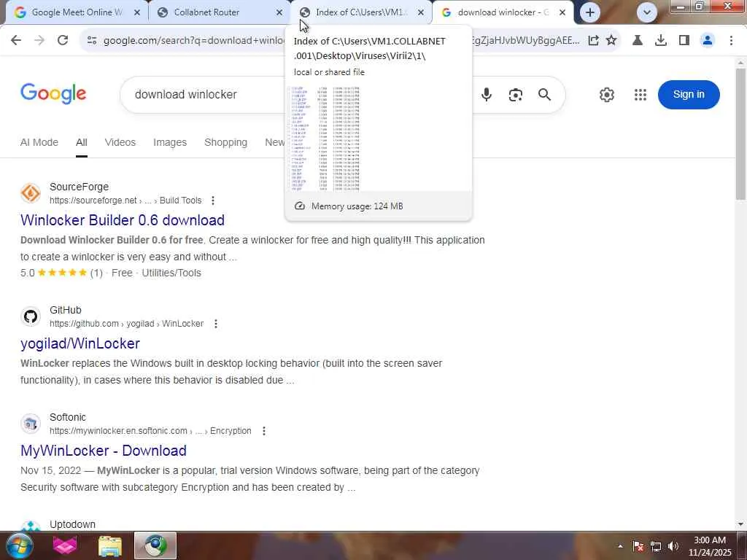The image size is (747, 560).
Task: Switch to Videos results tab
Action: point(120,142)
